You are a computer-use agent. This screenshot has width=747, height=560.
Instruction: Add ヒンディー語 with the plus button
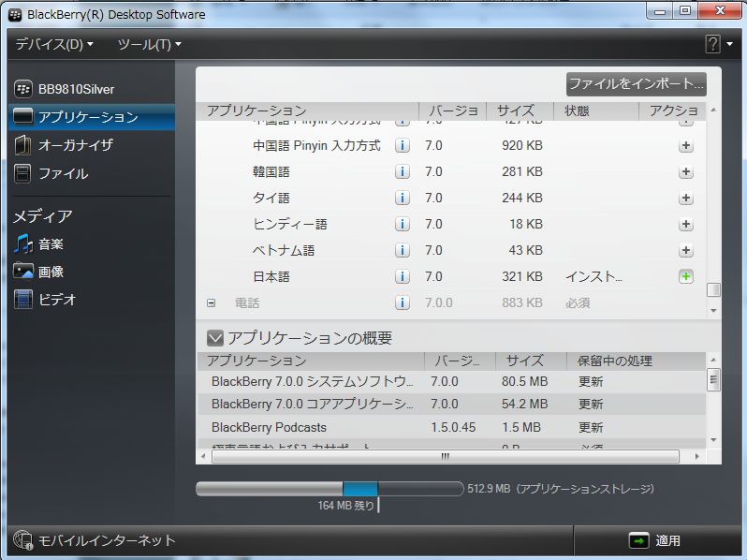click(x=685, y=224)
